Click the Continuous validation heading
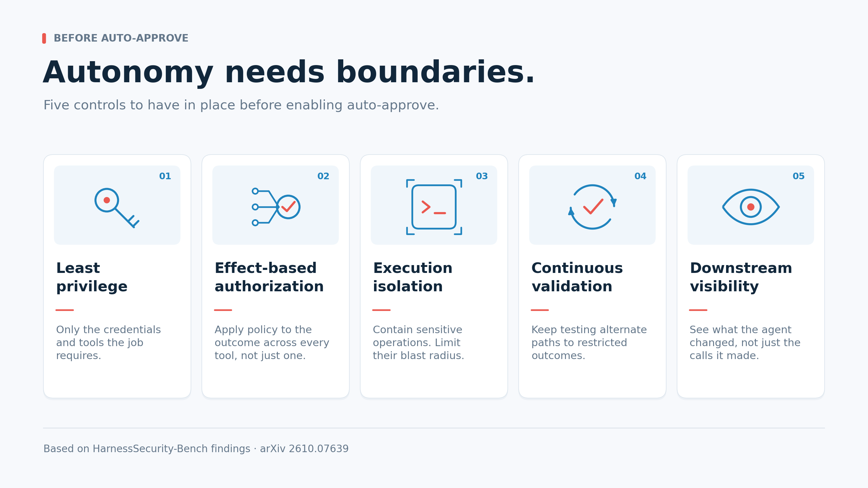 coord(577,277)
